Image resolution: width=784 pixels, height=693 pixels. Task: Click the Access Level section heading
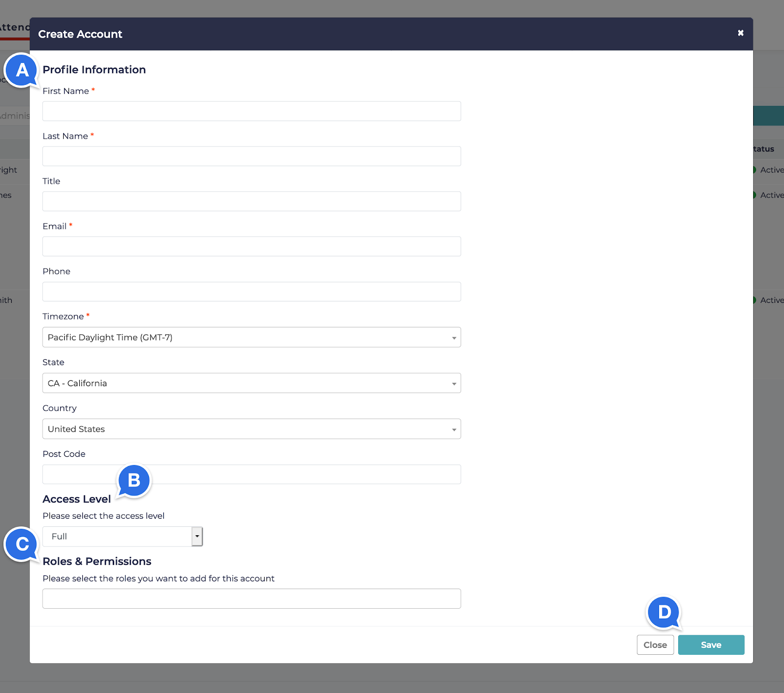click(x=76, y=499)
